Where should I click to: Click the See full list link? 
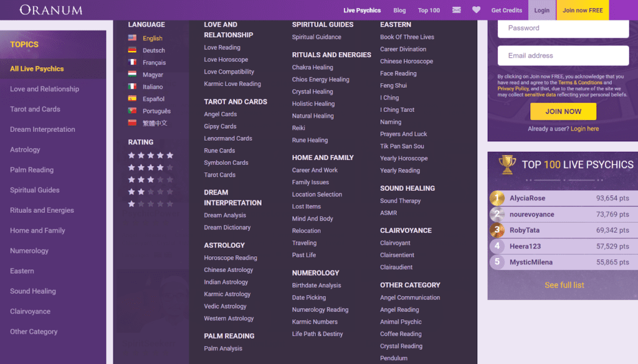click(564, 285)
